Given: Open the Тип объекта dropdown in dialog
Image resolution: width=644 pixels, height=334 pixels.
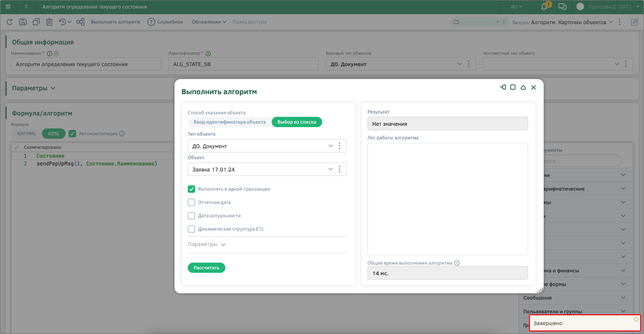Looking at the screenshot, I should tap(330, 146).
